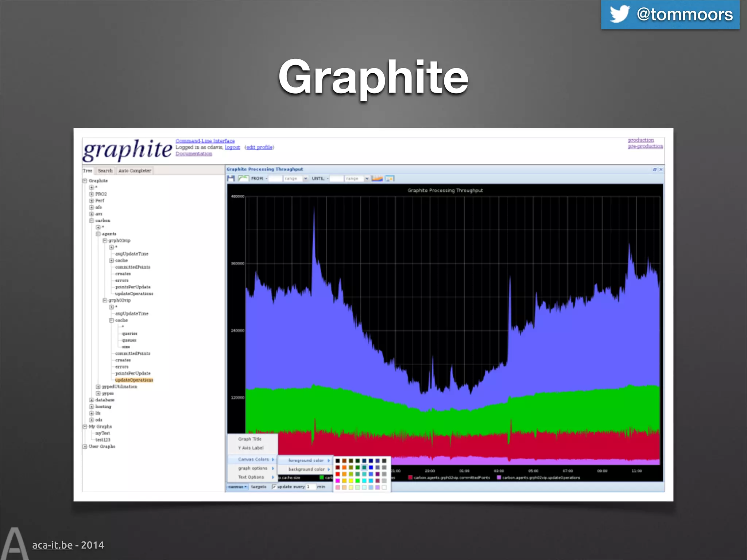747x560 pixels.
Task: Open the Command-Line Interface link
Action: pos(205,141)
